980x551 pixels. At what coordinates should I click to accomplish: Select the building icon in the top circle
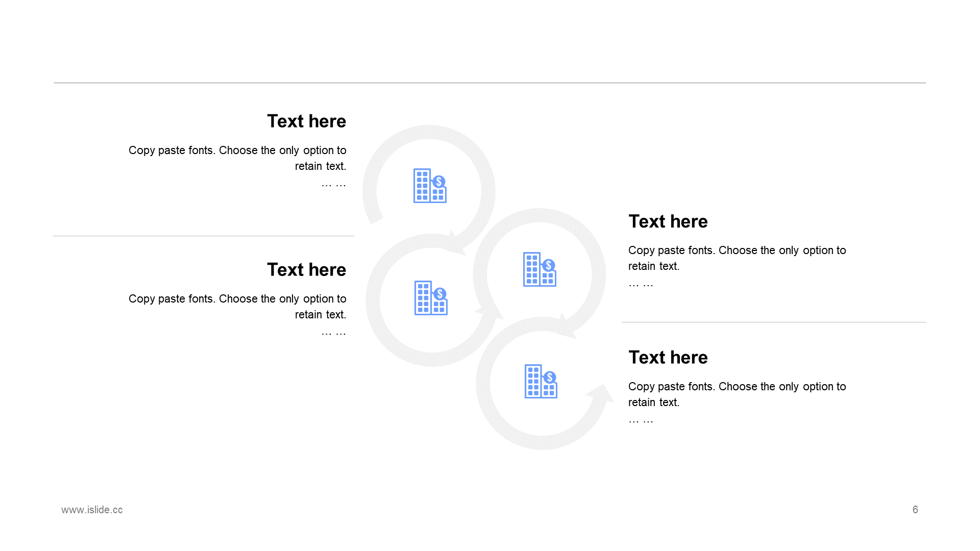[x=430, y=186]
